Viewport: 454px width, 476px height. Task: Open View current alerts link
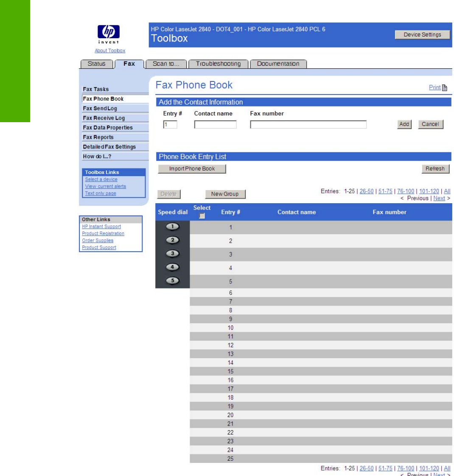tap(105, 186)
